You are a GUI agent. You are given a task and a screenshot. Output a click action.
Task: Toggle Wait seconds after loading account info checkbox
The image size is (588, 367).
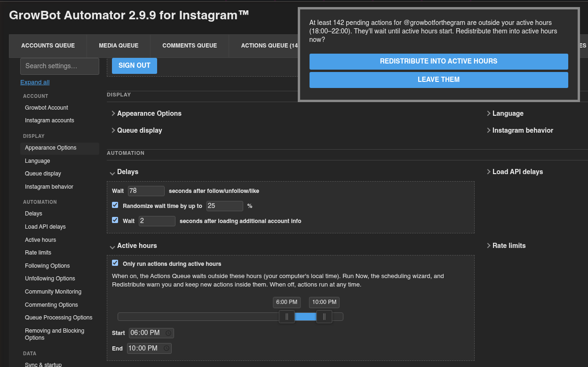pos(115,220)
